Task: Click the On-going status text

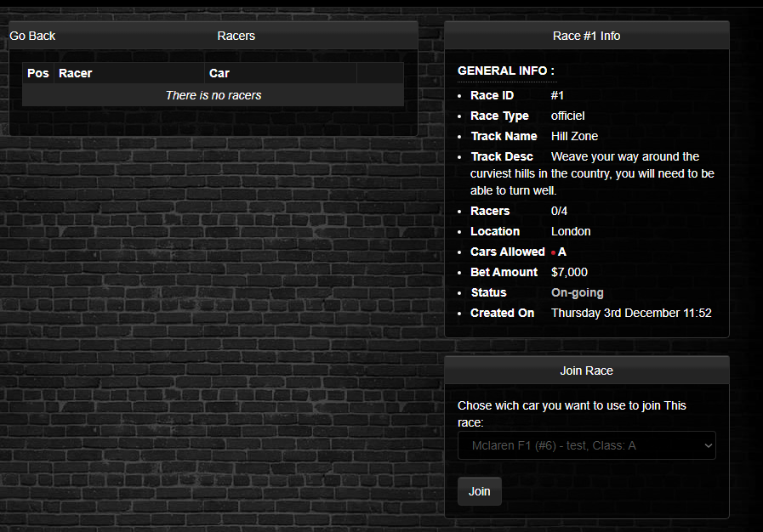Action: coord(577,292)
